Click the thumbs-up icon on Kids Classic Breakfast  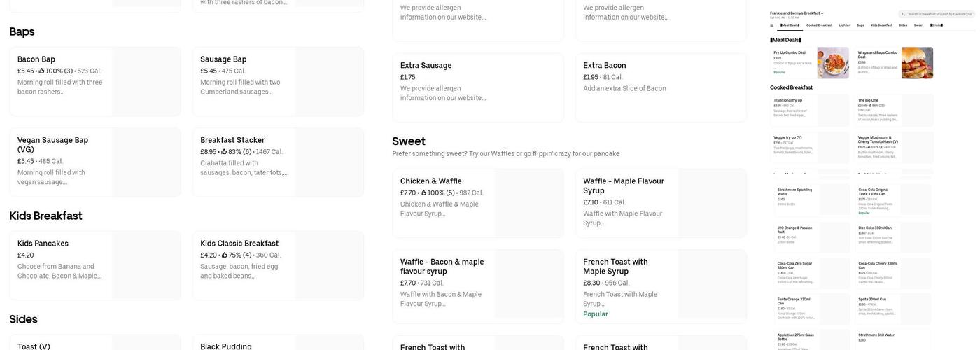point(224,255)
